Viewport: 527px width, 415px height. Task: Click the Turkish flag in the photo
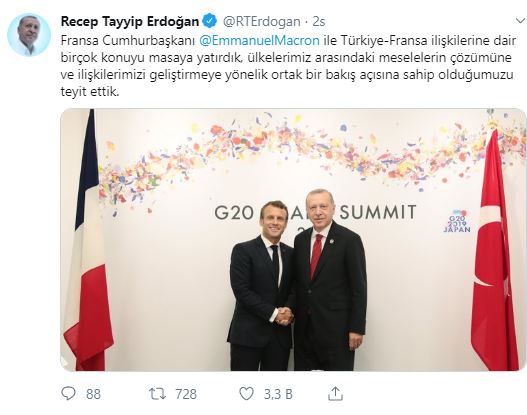pos(494,252)
